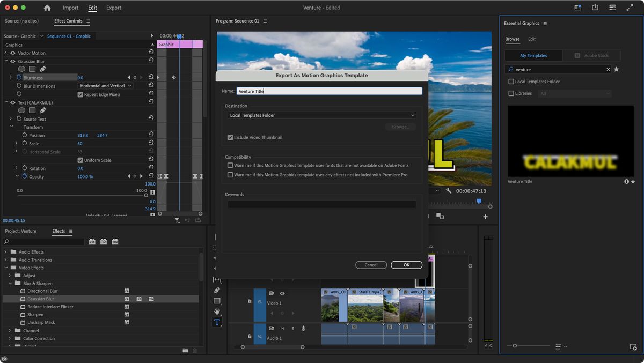Select the Pen tool in the toolbar
This screenshot has width=644, height=363.
coord(217,290)
